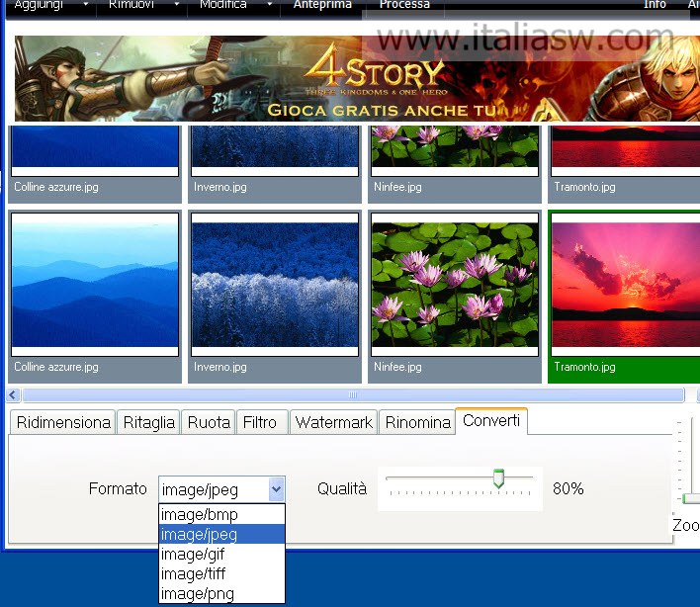Open the Ritaglia tab
The image size is (700, 607).
click(x=149, y=422)
